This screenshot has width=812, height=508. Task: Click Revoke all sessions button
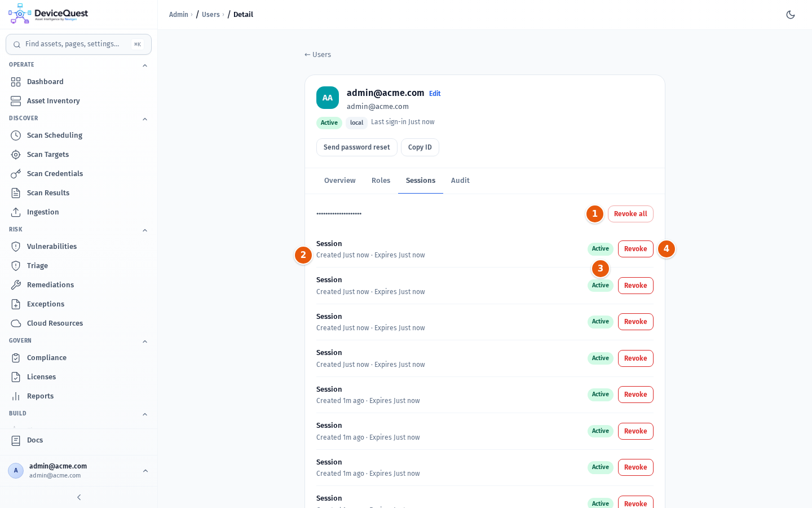[630, 214]
